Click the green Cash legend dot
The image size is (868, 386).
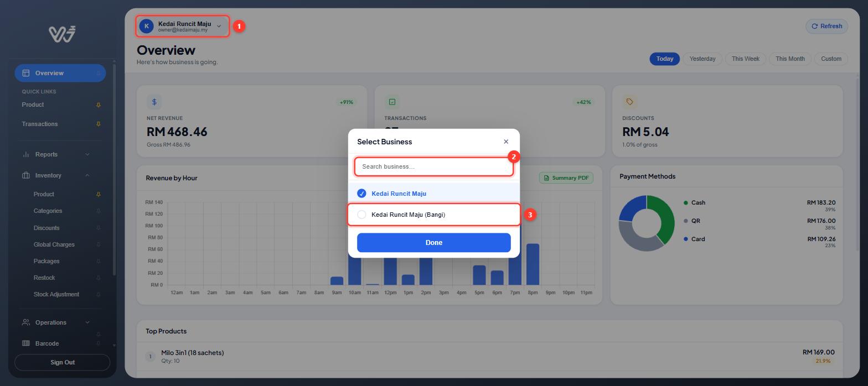(x=686, y=203)
